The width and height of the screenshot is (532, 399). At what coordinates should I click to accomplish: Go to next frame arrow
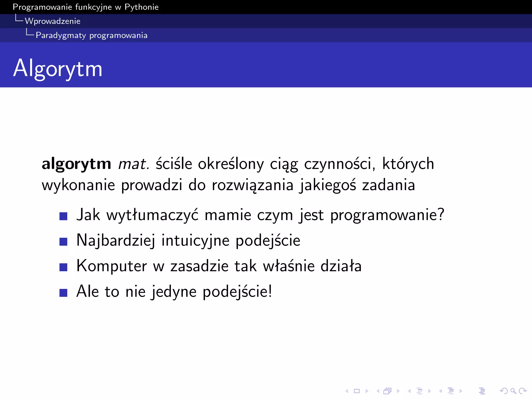pyautogui.click(x=398, y=391)
